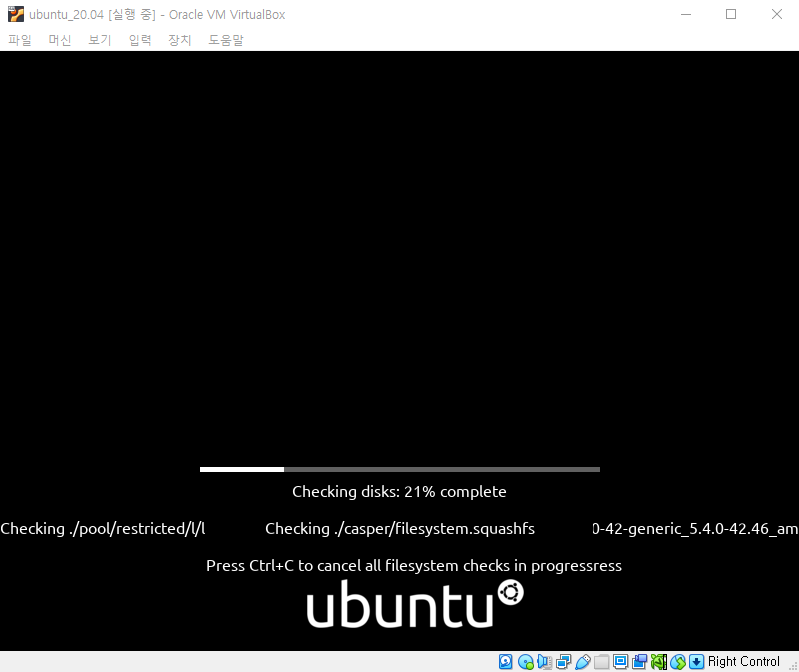The width and height of the screenshot is (799, 672).
Task: Maximize the VirtualBox window
Action: pyautogui.click(x=731, y=14)
